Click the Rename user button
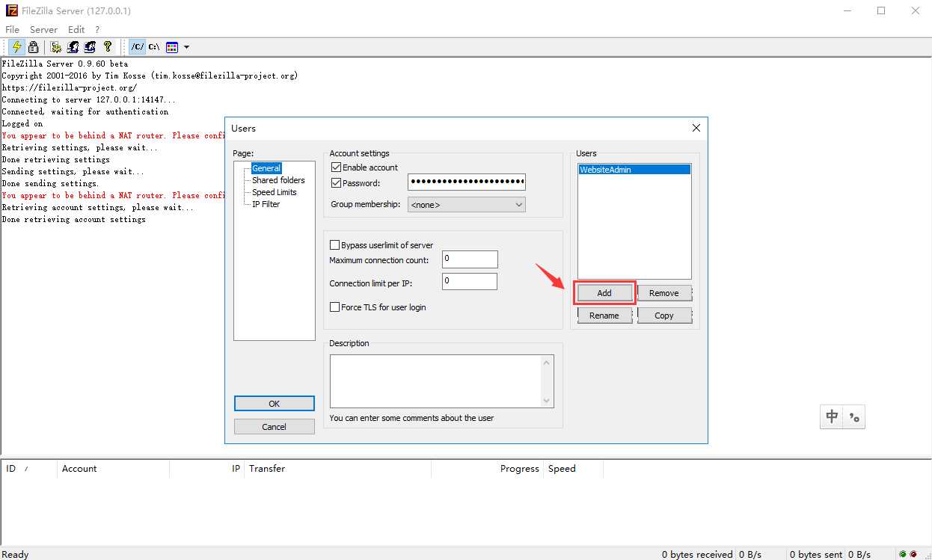Screen dimensions: 932x560 click(604, 316)
